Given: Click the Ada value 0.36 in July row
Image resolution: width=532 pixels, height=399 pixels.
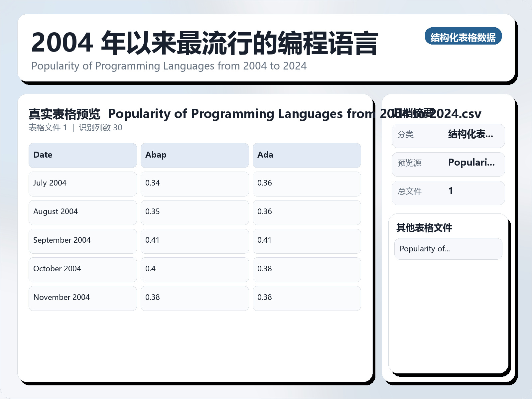Looking at the screenshot, I should pos(307,184).
